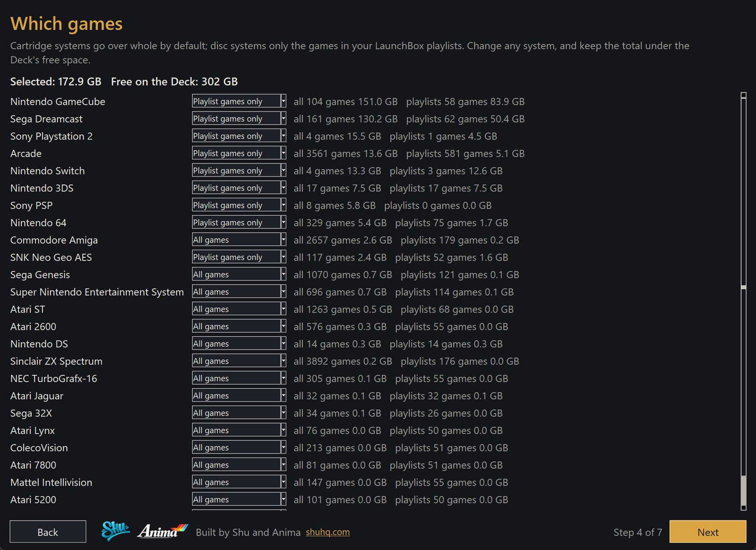Click the 'Selected: 172.9 GB' total
Image resolution: width=756 pixels, height=550 pixels.
tap(56, 81)
